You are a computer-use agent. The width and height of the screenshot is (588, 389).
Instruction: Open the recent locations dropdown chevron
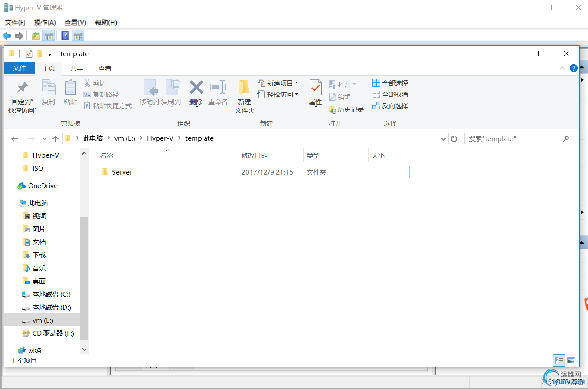click(x=44, y=139)
